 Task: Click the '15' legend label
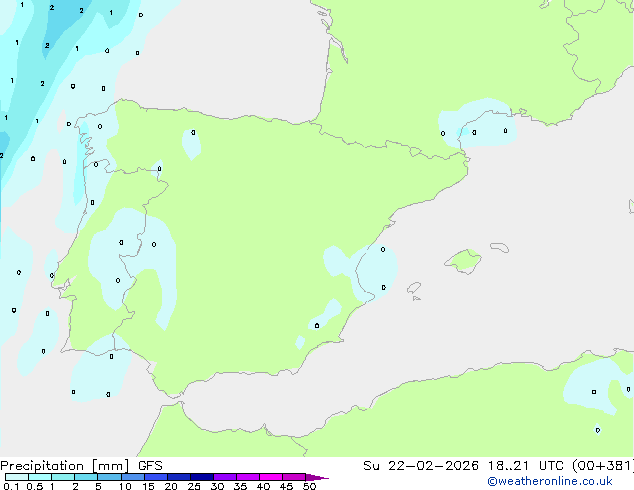[x=148, y=486]
